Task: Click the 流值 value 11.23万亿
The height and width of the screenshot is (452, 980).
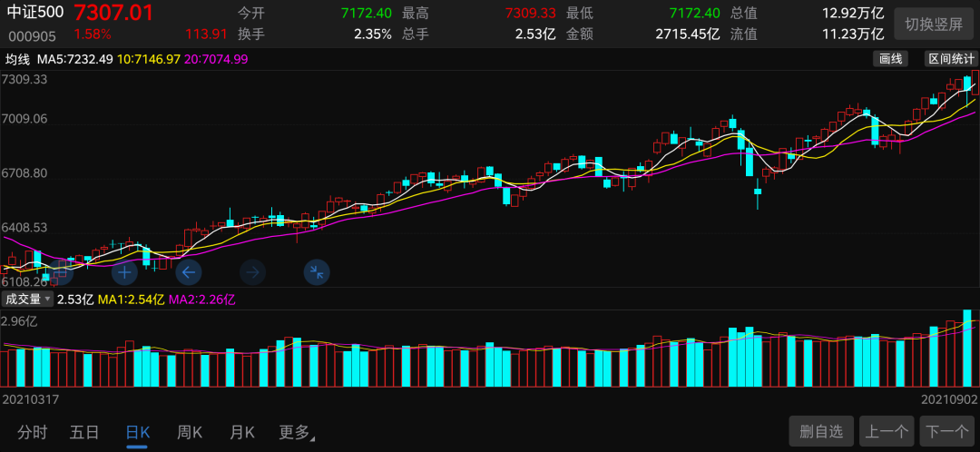Action: click(x=852, y=34)
